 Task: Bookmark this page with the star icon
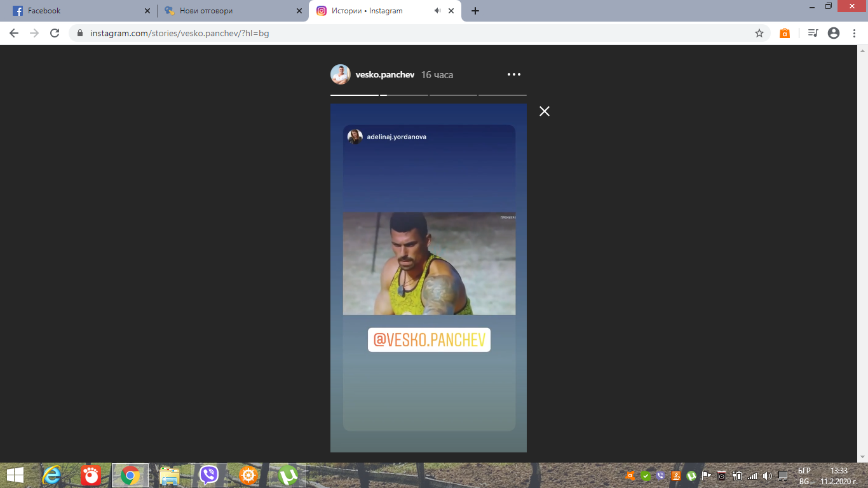point(759,33)
